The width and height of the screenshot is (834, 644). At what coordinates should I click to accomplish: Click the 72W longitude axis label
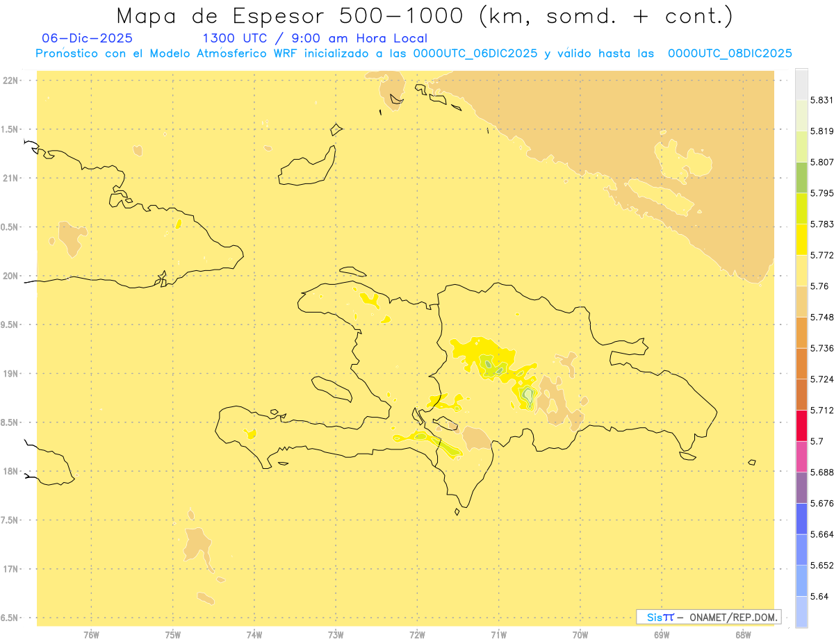418,634
